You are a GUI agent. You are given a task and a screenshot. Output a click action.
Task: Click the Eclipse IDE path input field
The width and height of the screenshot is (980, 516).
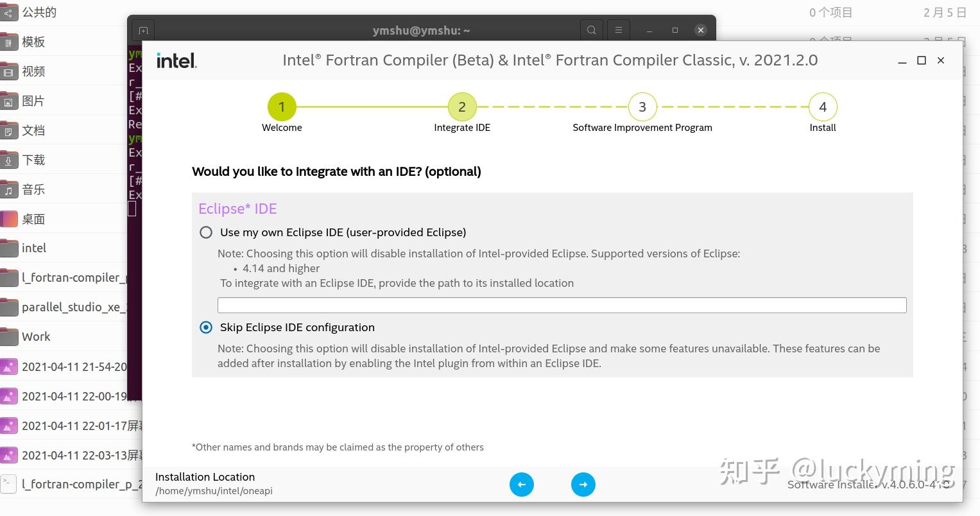click(x=562, y=305)
